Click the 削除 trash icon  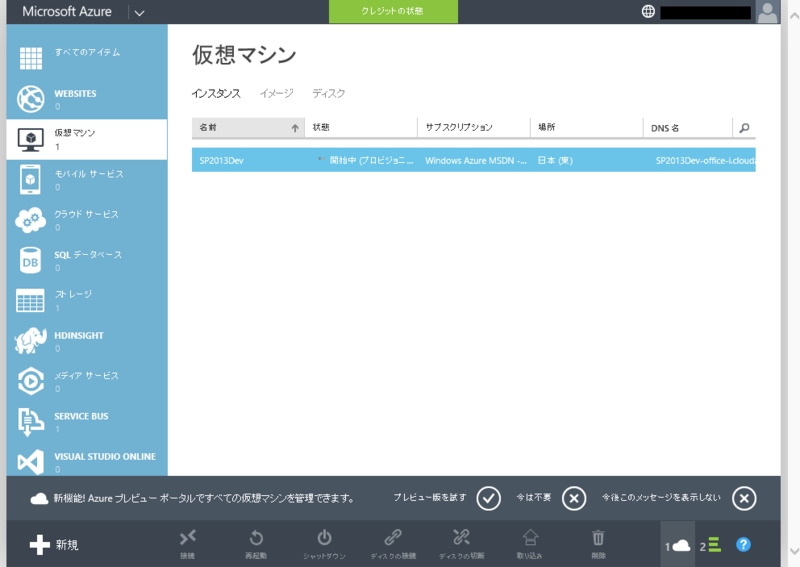point(598,537)
